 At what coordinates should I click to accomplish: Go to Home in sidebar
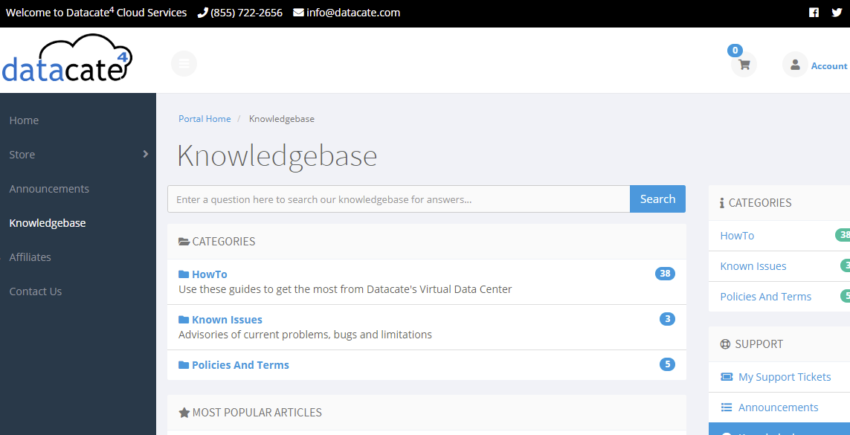tap(24, 120)
